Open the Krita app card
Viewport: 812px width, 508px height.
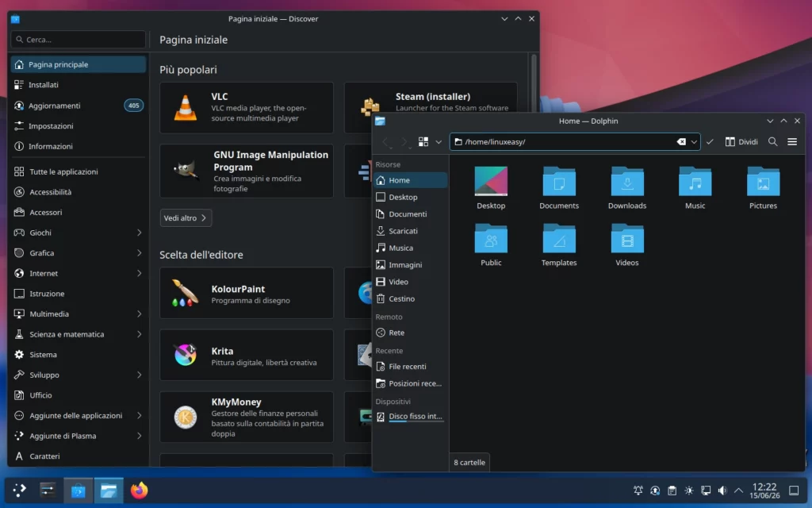247,355
